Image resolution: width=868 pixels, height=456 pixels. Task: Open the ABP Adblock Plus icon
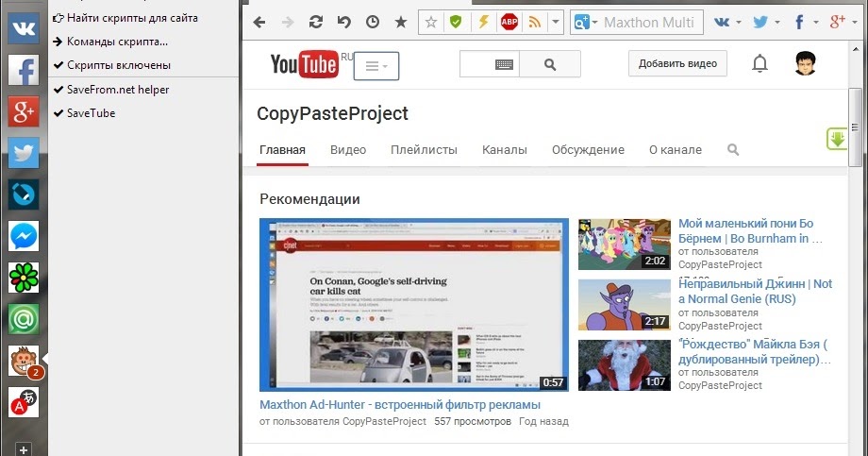click(x=509, y=22)
